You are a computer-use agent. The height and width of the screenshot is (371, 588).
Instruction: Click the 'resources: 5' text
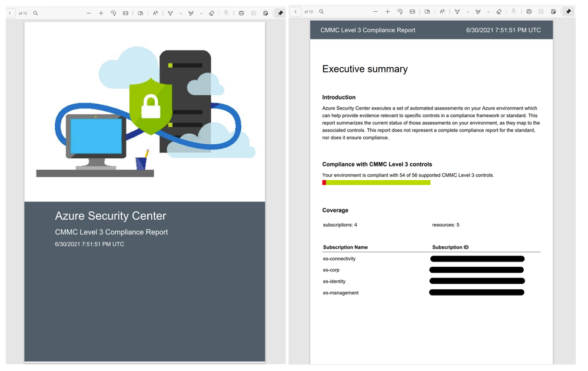click(446, 225)
